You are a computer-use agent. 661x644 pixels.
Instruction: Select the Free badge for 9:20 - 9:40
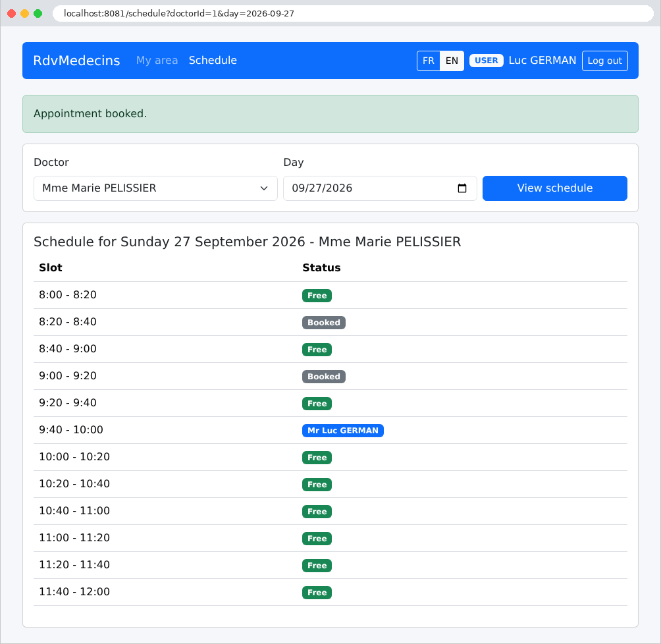click(x=317, y=404)
